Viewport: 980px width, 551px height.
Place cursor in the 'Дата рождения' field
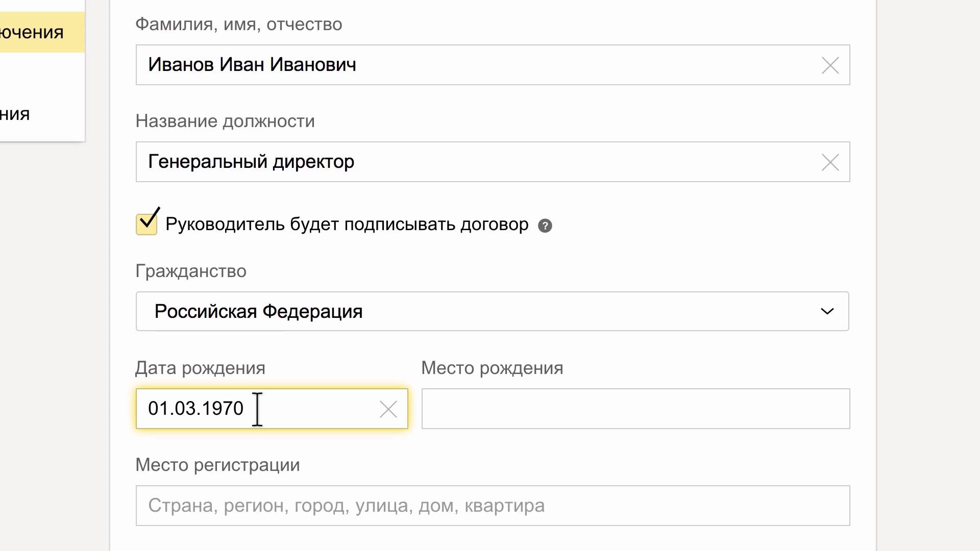[x=230, y=408]
